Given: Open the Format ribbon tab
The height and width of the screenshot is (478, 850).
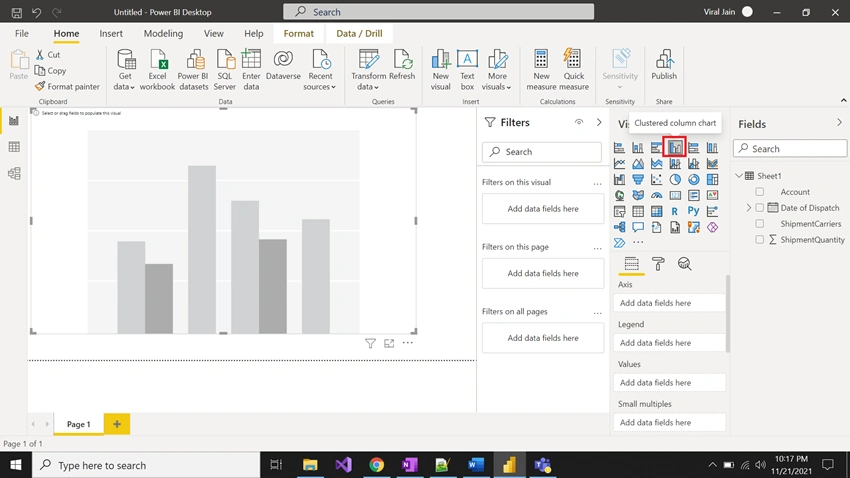Looking at the screenshot, I should 299,34.
